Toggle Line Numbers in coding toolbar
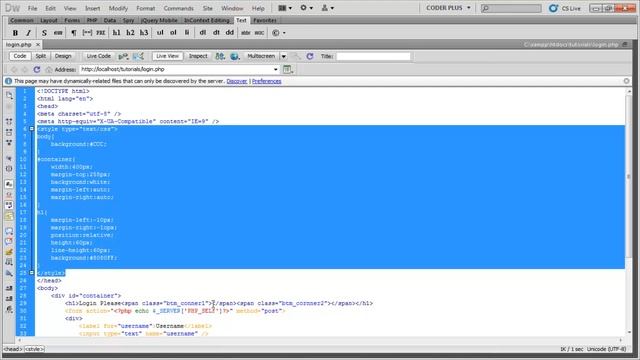Image resolution: width=640 pixels, height=360 pixels. pos(9,184)
